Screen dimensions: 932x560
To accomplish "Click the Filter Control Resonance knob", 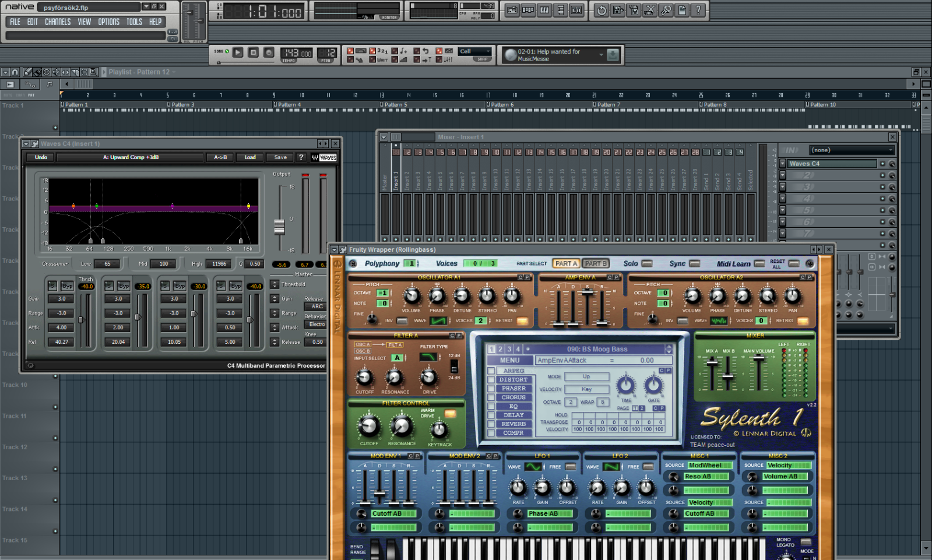I will click(x=402, y=427).
